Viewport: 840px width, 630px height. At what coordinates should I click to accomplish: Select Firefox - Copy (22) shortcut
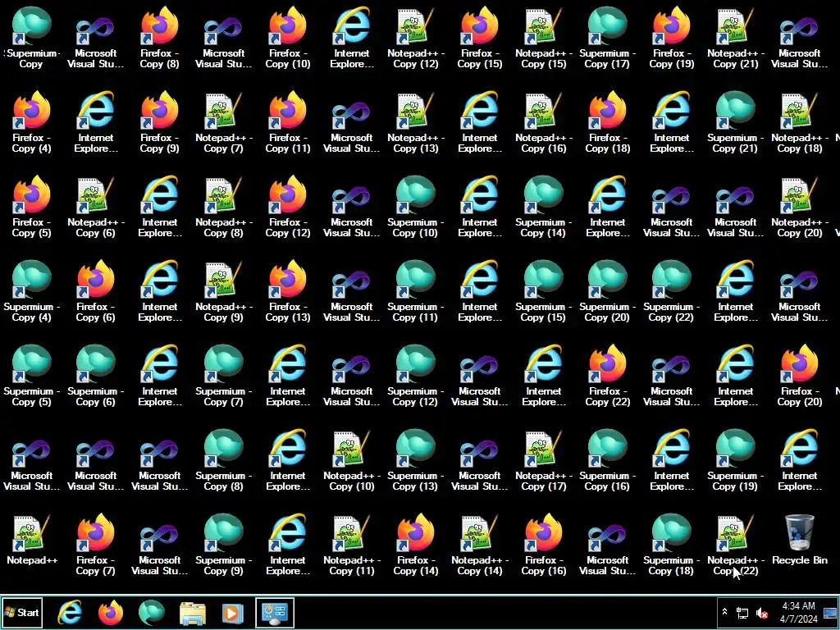pyautogui.click(x=607, y=376)
